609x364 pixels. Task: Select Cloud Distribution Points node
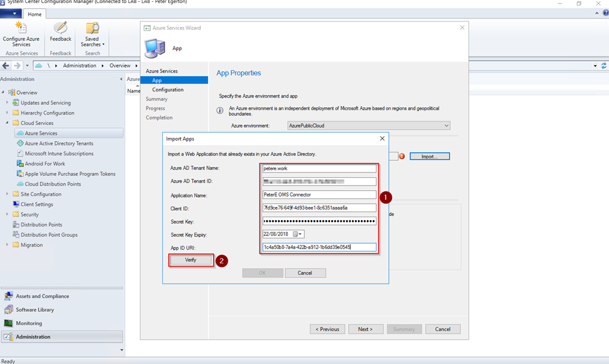(52, 184)
